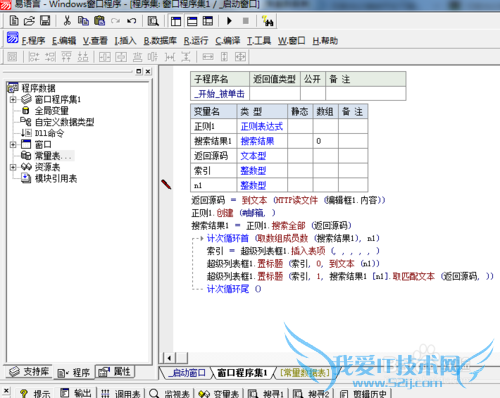Screen dimensions: 500x398
Task: Open the 搜寻1 bottom tab
Action: [266, 394]
